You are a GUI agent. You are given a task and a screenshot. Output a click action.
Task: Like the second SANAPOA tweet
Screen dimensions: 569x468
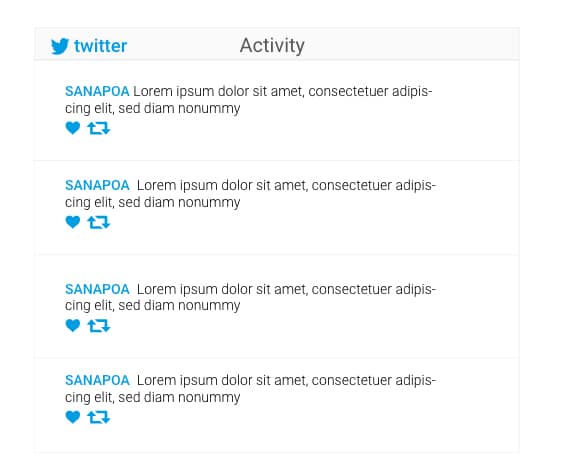tap(73, 222)
